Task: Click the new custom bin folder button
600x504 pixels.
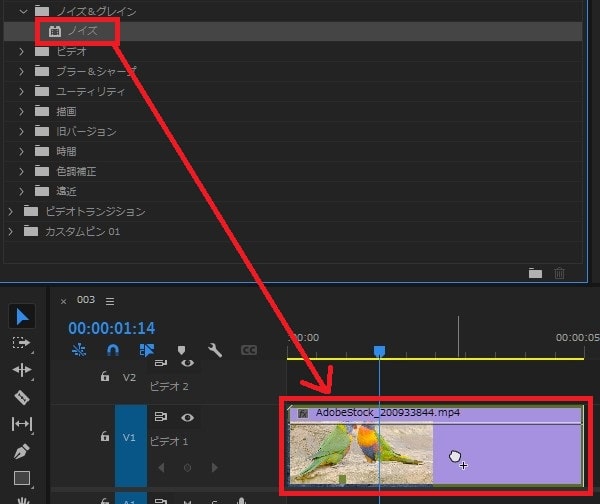Action: click(x=535, y=272)
